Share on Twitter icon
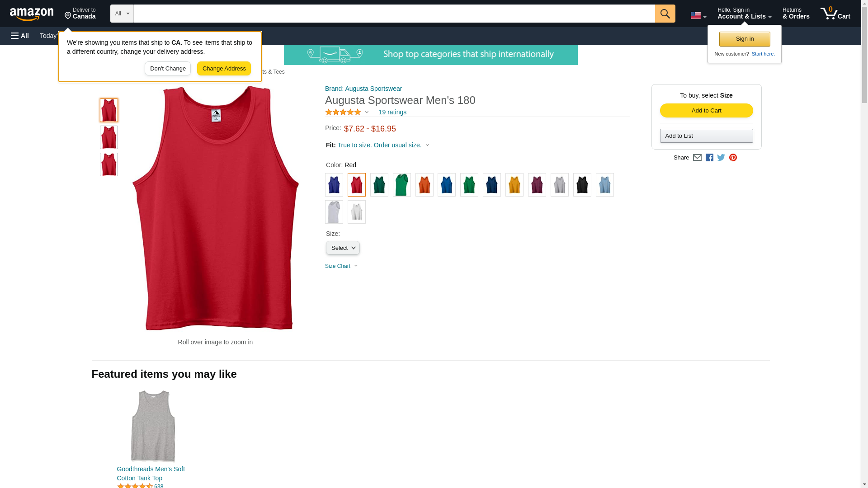868x488 pixels. tap(721, 158)
